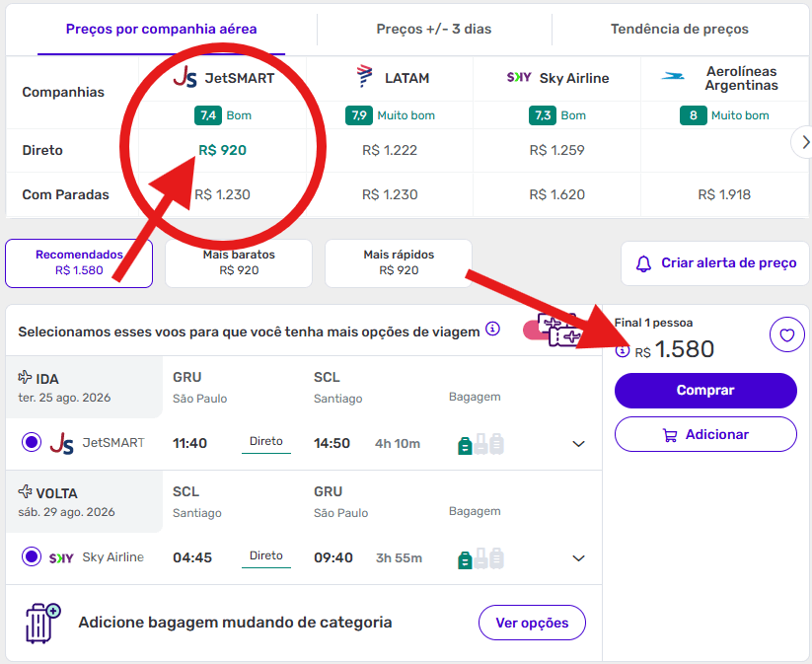Click baggage icons on the IDA flight row

pyautogui.click(x=480, y=444)
